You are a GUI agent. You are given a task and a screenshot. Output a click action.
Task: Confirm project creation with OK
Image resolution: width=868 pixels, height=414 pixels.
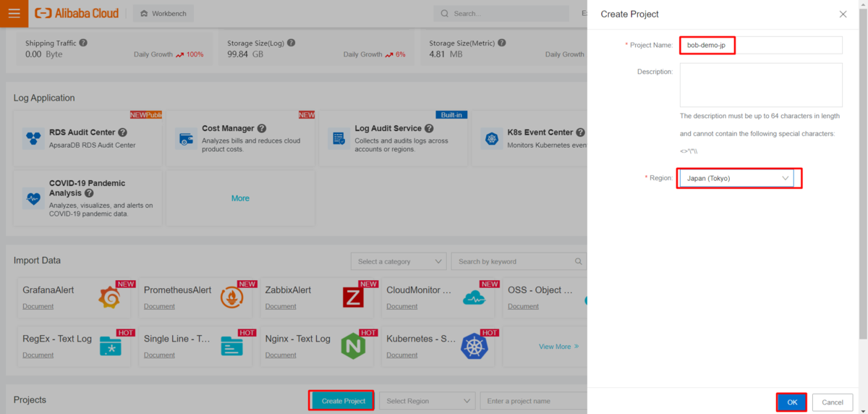pos(792,402)
